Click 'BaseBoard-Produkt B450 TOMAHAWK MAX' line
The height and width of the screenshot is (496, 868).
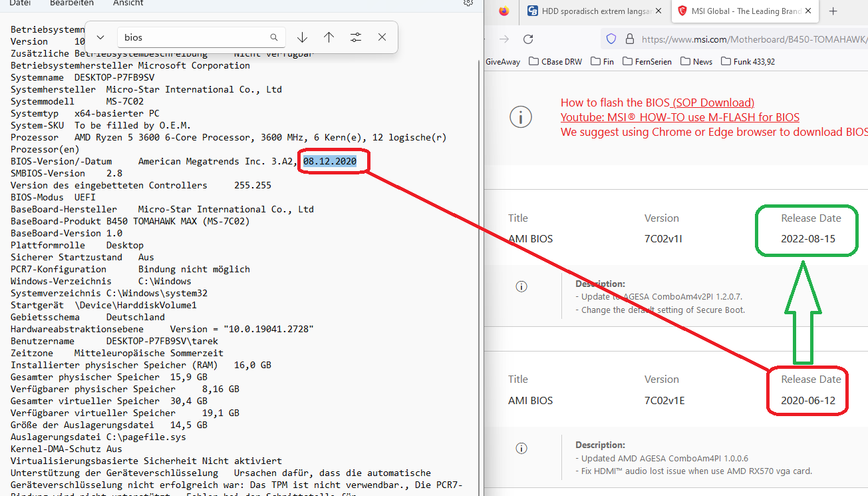click(x=130, y=221)
